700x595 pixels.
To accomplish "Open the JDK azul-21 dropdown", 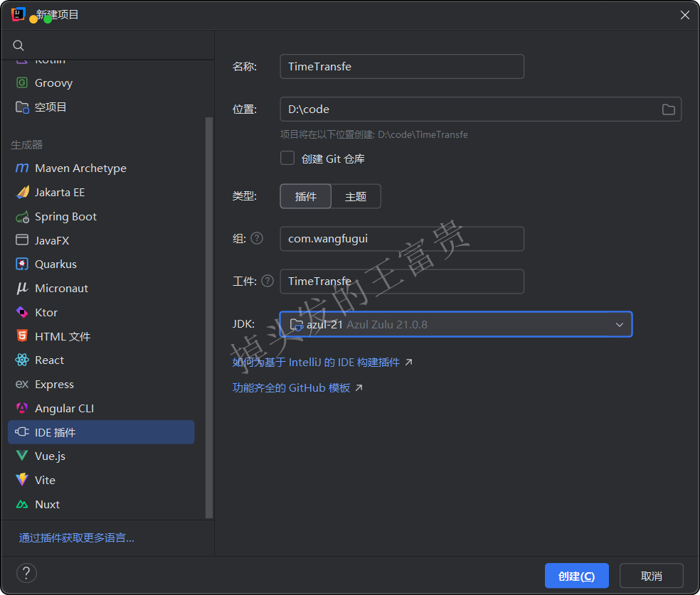I will (x=455, y=324).
